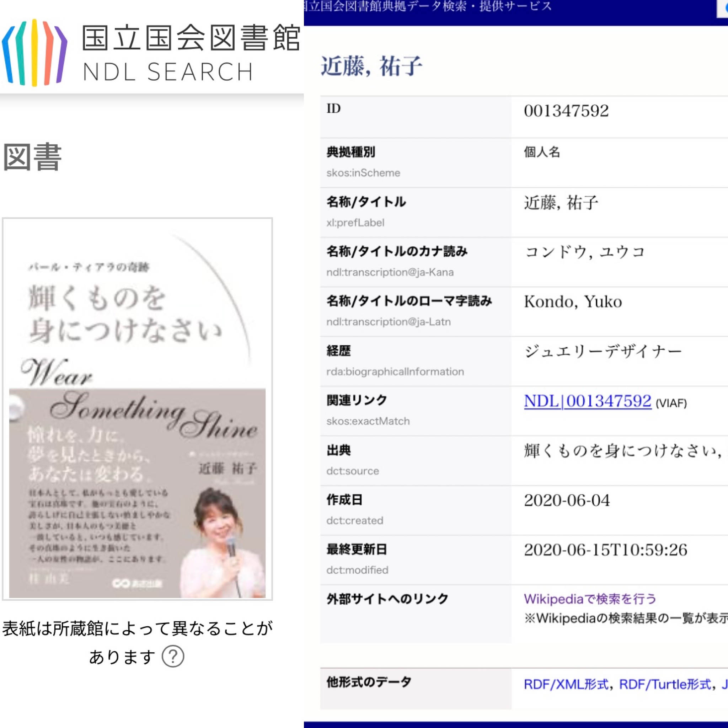This screenshot has height=728, width=728.
Task: Open the RDF/Turtle形式 data link
Action: [665, 684]
